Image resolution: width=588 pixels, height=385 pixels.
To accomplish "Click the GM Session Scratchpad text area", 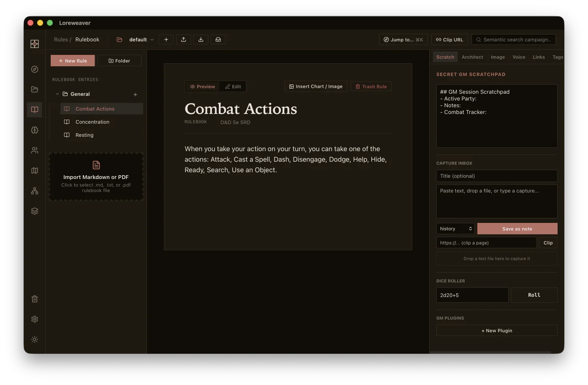I will [497, 116].
